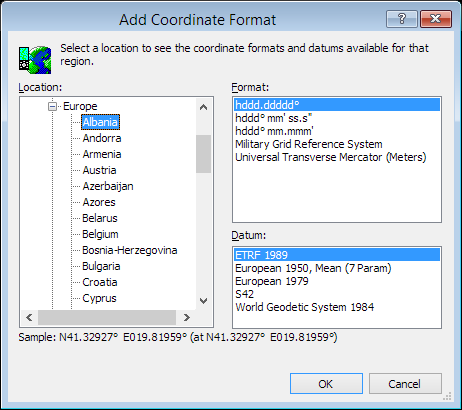Viewport: 462px width, 410px height.
Task: Choose Austria from the location list
Action: [99, 170]
